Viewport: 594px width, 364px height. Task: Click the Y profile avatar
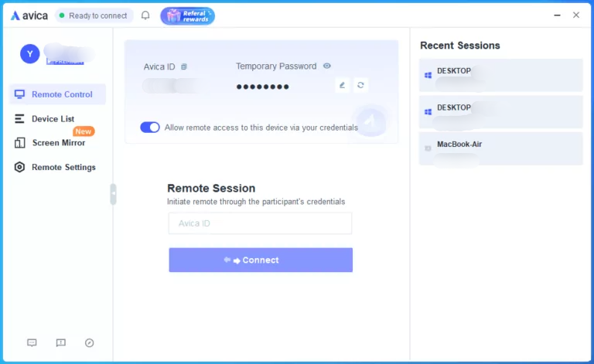point(30,54)
